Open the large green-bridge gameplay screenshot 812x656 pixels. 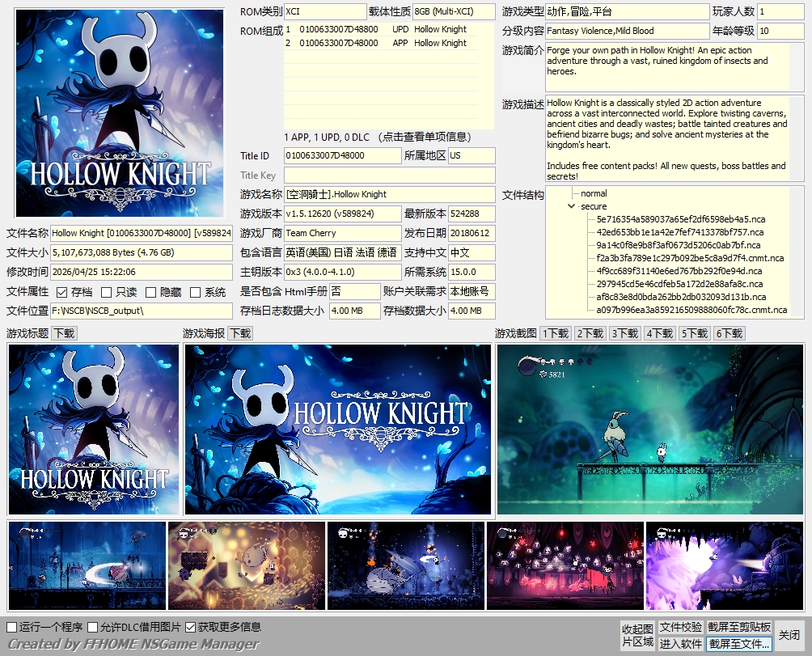click(x=650, y=430)
